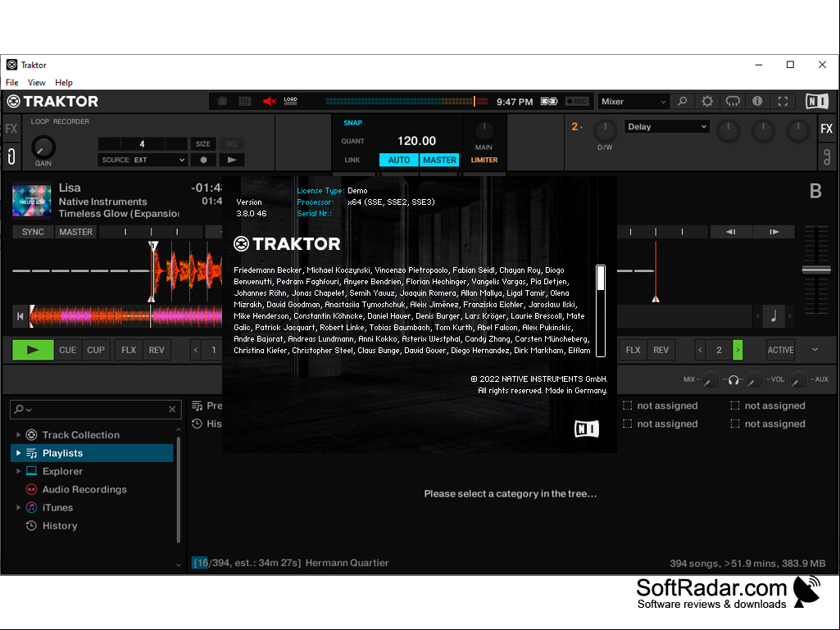Toggle the clock MASTER button

(439, 160)
